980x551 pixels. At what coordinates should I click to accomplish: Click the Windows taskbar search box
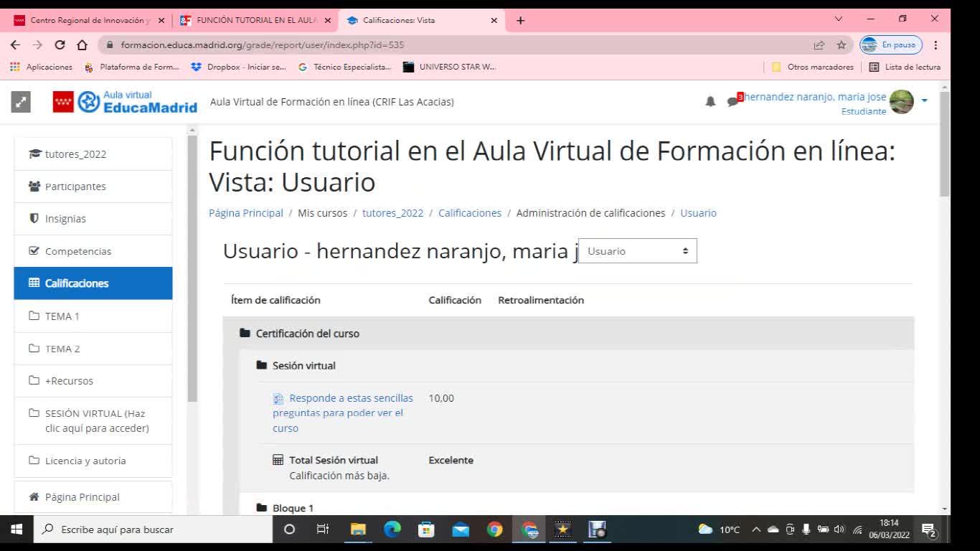pyautogui.click(x=153, y=529)
